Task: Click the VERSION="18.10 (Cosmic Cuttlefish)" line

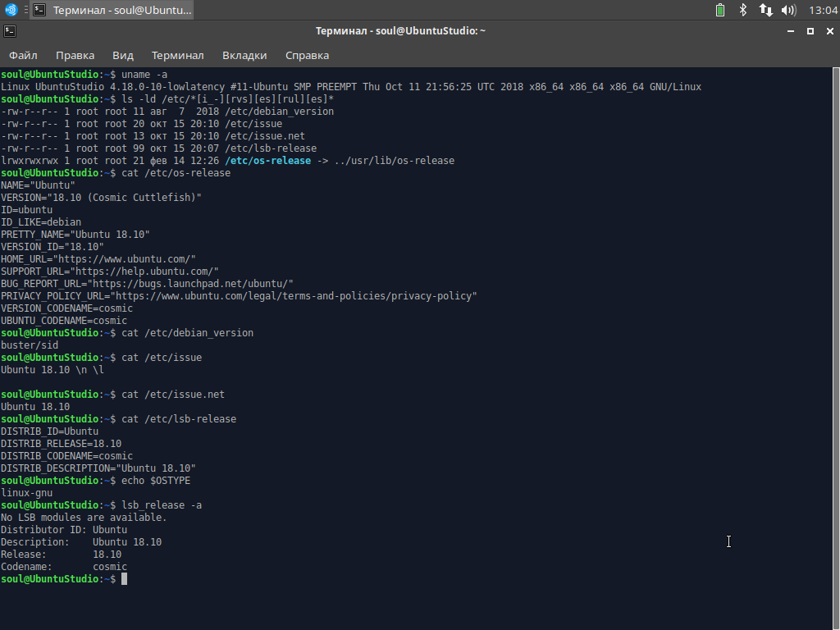Action: coord(101,198)
